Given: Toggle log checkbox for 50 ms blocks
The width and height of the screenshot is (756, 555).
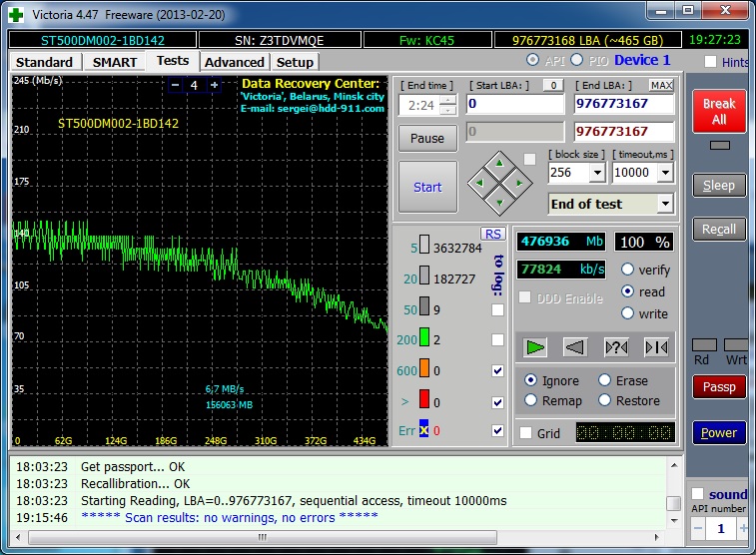Looking at the screenshot, I should click(x=497, y=309).
